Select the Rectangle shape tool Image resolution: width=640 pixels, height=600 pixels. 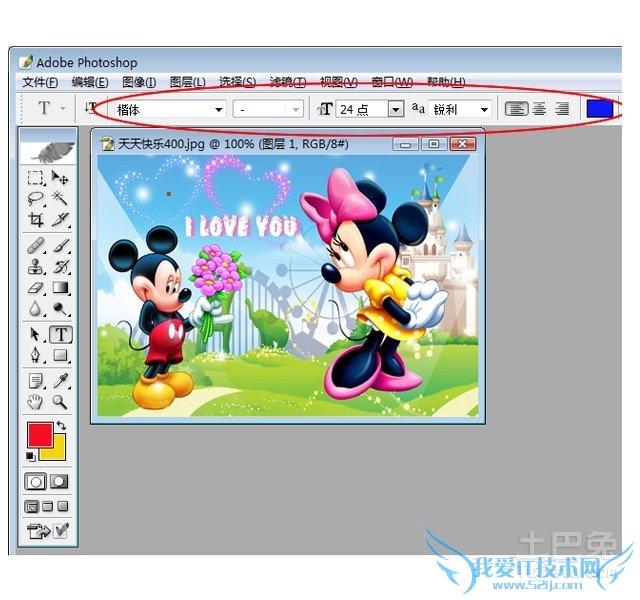pos(60,355)
